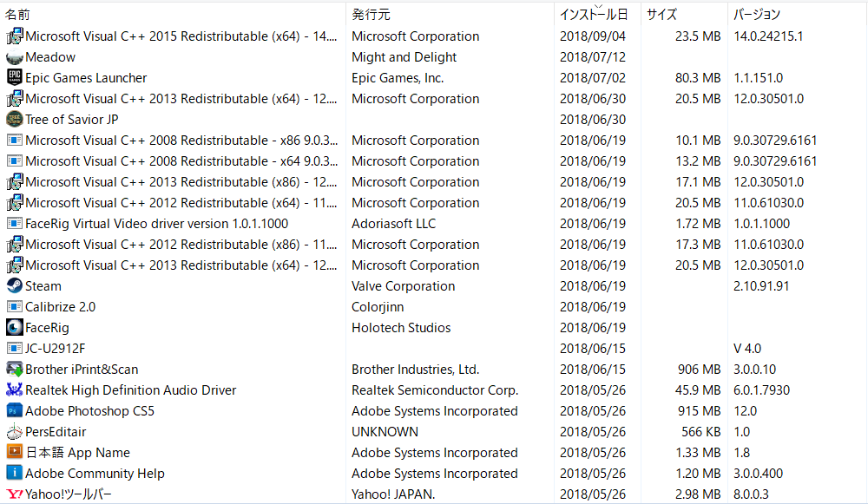Click the Epic Games Launcher icon

pyautogui.click(x=14, y=78)
